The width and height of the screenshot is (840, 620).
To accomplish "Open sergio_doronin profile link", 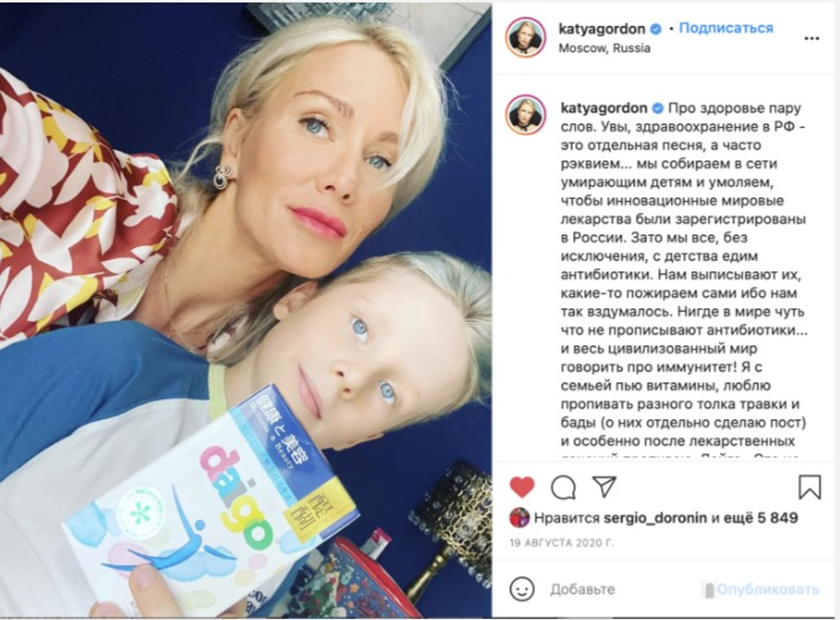I will (655, 518).
